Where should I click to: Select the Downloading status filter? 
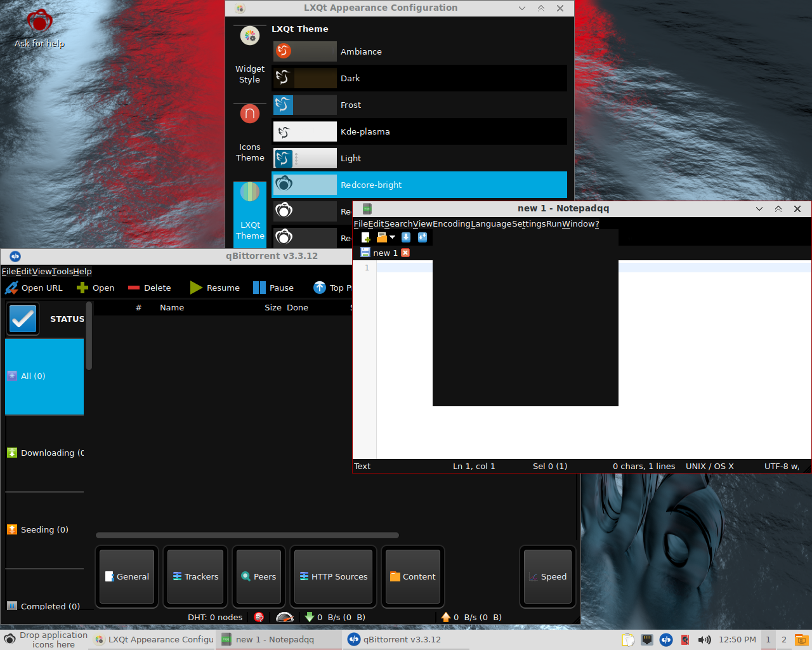tap(44, 453)
